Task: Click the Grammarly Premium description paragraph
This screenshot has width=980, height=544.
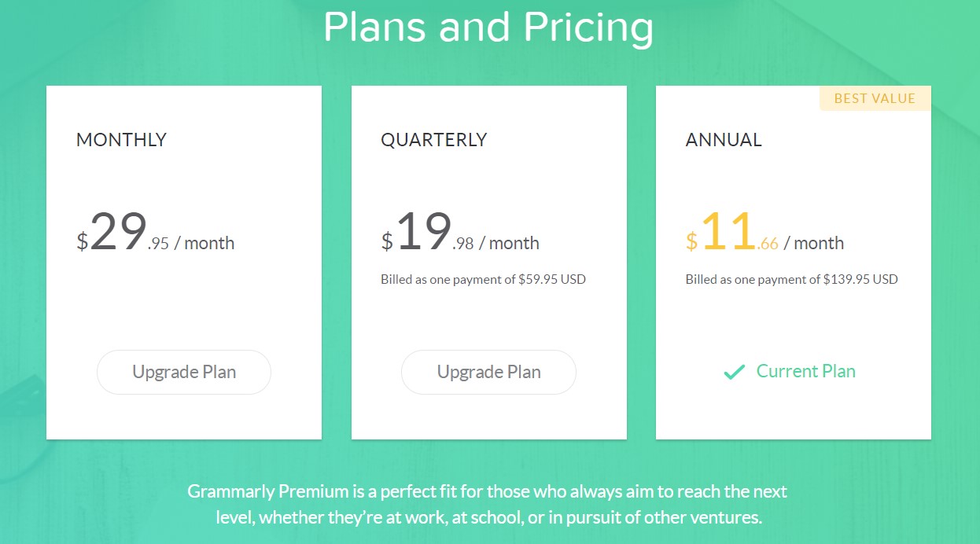Action: click(488, 505)
